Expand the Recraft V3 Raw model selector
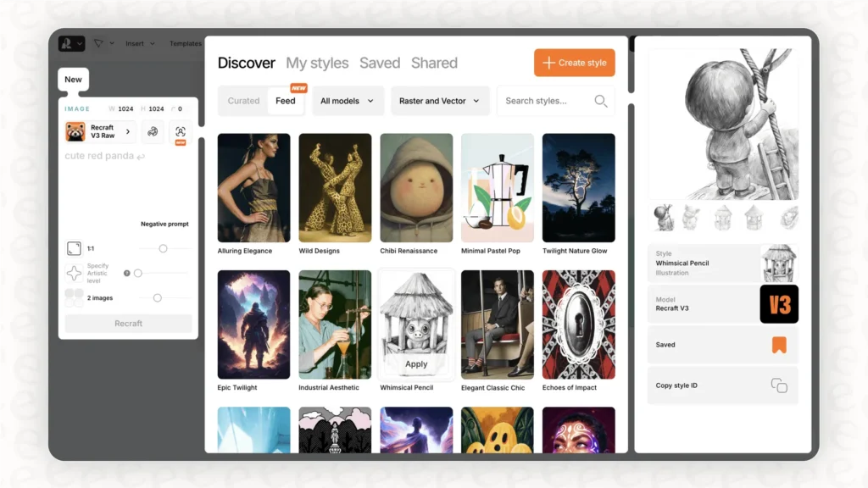Viewport: 868px width, 488px height. pyautogui.click(x=100, y=131)
